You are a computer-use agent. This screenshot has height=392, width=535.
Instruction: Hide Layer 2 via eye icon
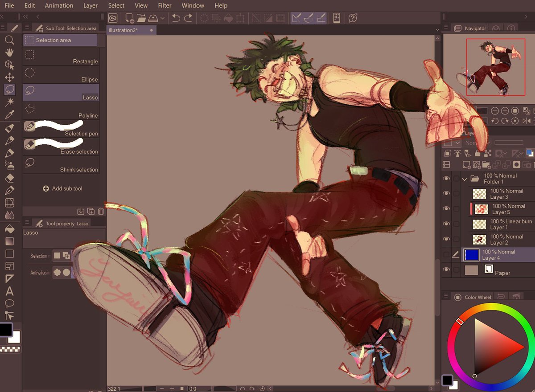click(x=446, y=240)
